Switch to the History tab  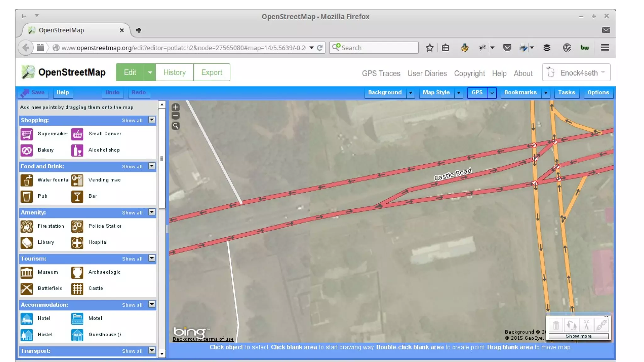pos(174,72)
